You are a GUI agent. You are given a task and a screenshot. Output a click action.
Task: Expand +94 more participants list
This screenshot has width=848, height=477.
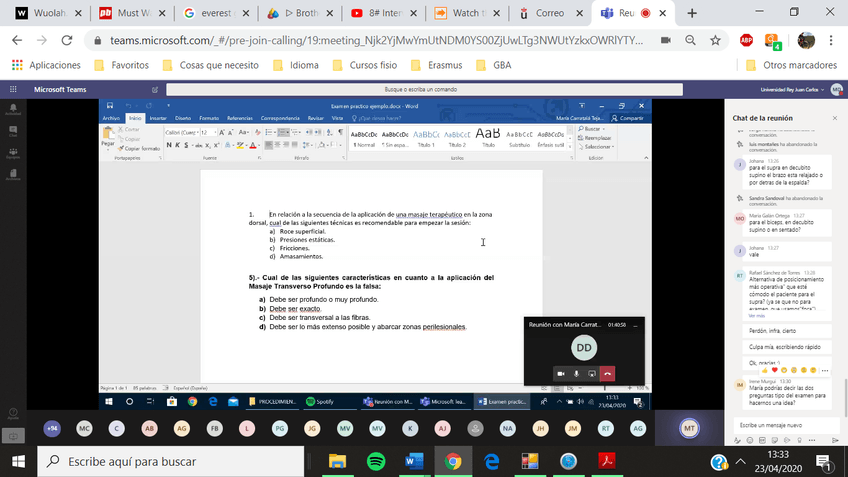click(52, 428)
